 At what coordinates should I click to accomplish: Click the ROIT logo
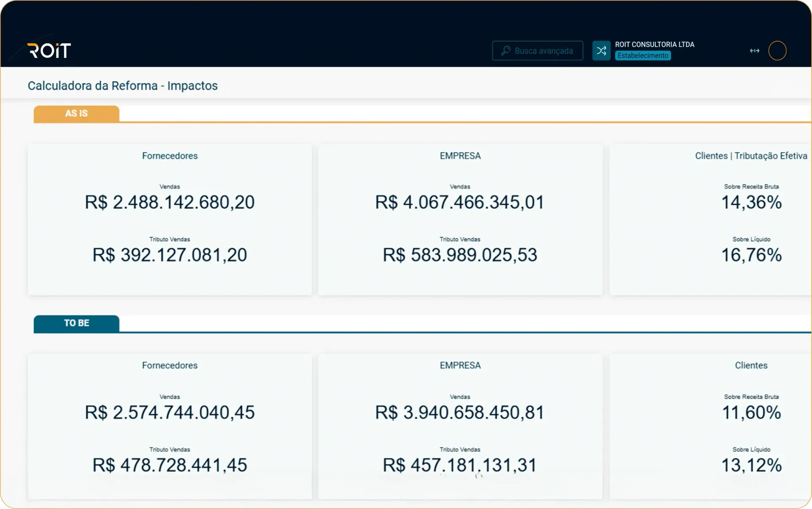(x=49, y=51)
